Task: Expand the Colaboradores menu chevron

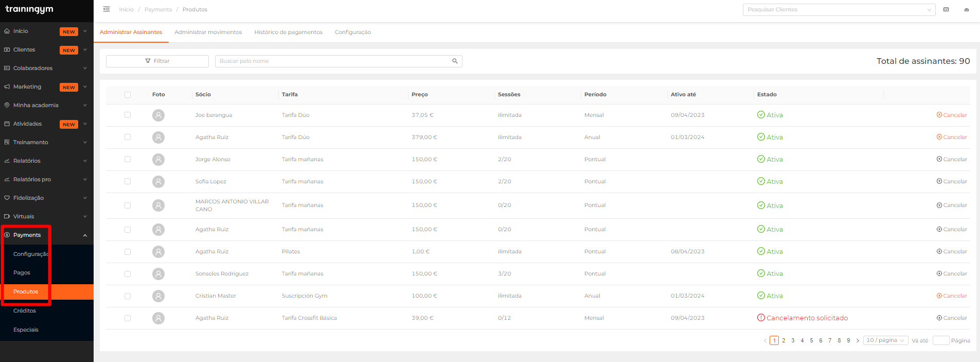Action: click(x=85, y=68)
